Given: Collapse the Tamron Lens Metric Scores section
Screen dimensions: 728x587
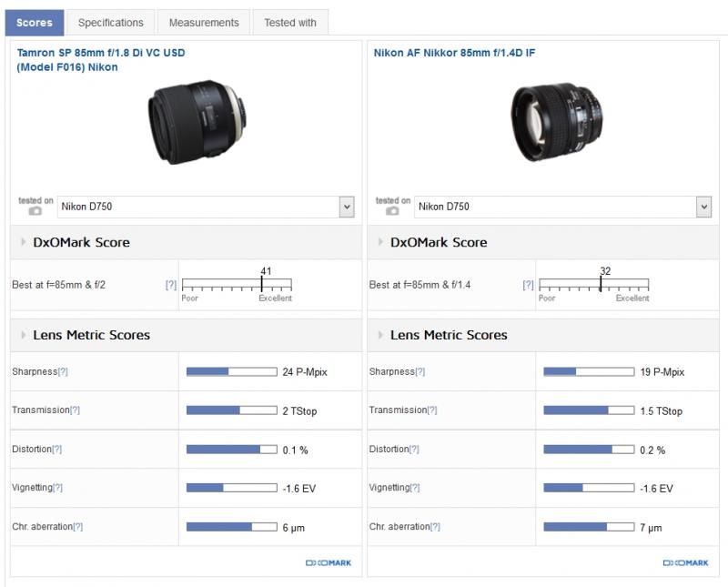Looking at the screenshot, I should [x=24, y=335].
